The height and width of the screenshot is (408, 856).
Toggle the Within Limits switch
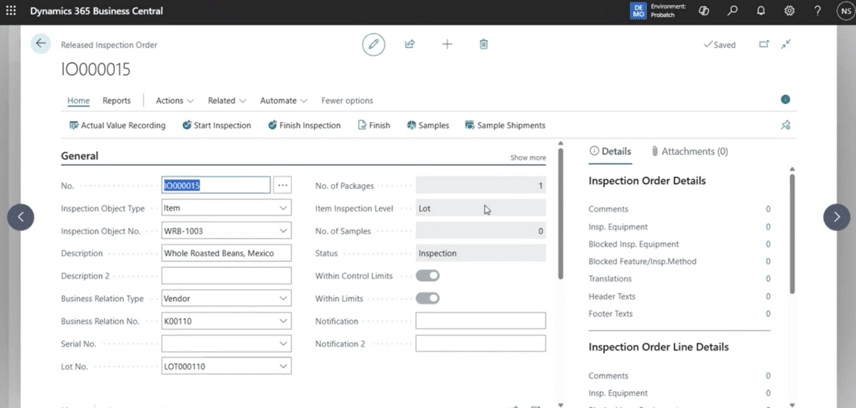coord(427,298)
